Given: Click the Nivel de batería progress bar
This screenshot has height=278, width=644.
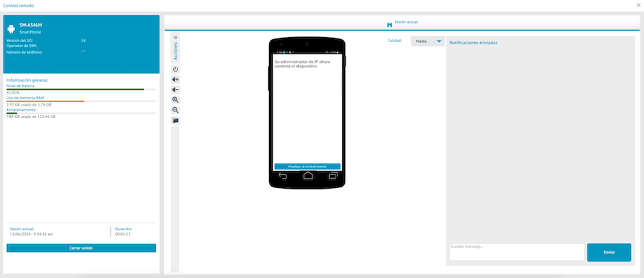Looking at the screenshot, I should tap(82, 89).
